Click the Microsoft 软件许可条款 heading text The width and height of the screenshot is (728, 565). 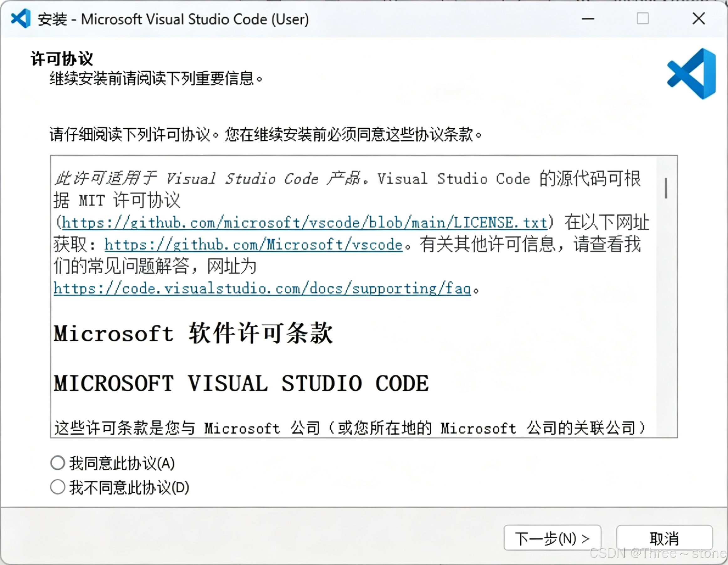[x=193, y=333]
